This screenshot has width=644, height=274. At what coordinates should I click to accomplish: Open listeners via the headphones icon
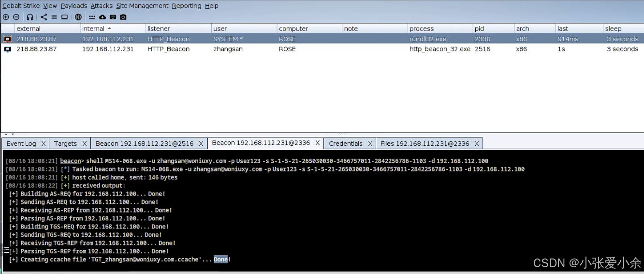click(30, 17)
